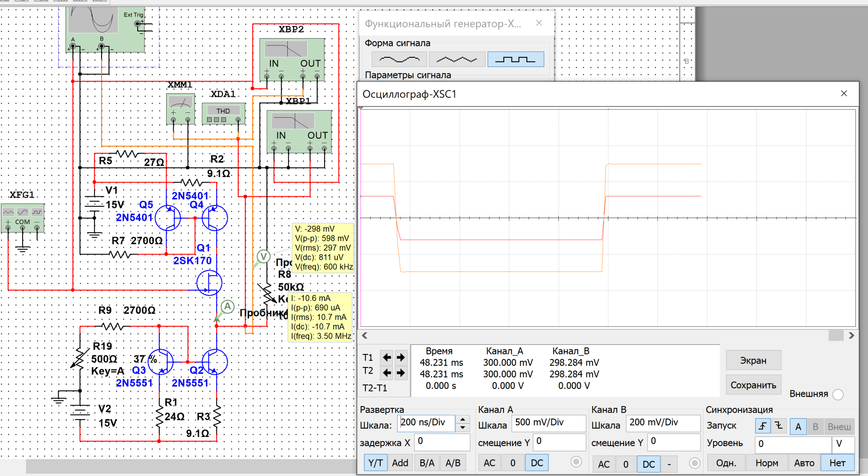Select transistor Q2 2N5551 symbol

[x=214, y=361]
